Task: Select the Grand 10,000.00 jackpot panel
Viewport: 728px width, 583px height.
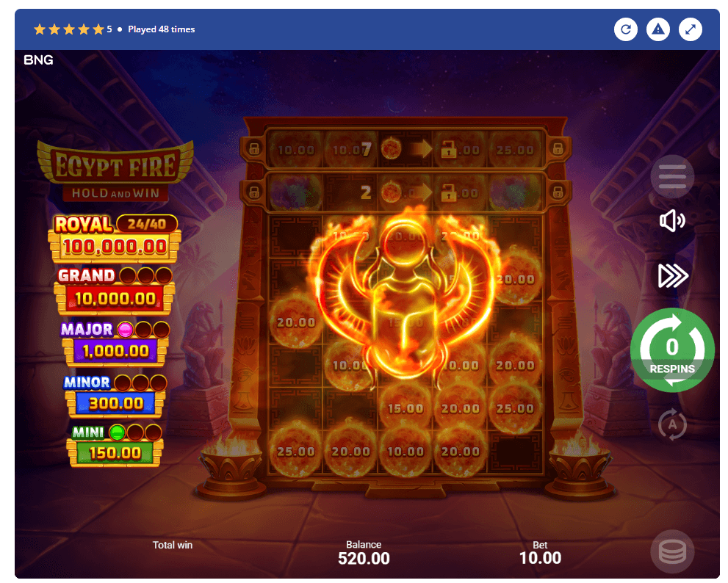Action: click(115, 291)
